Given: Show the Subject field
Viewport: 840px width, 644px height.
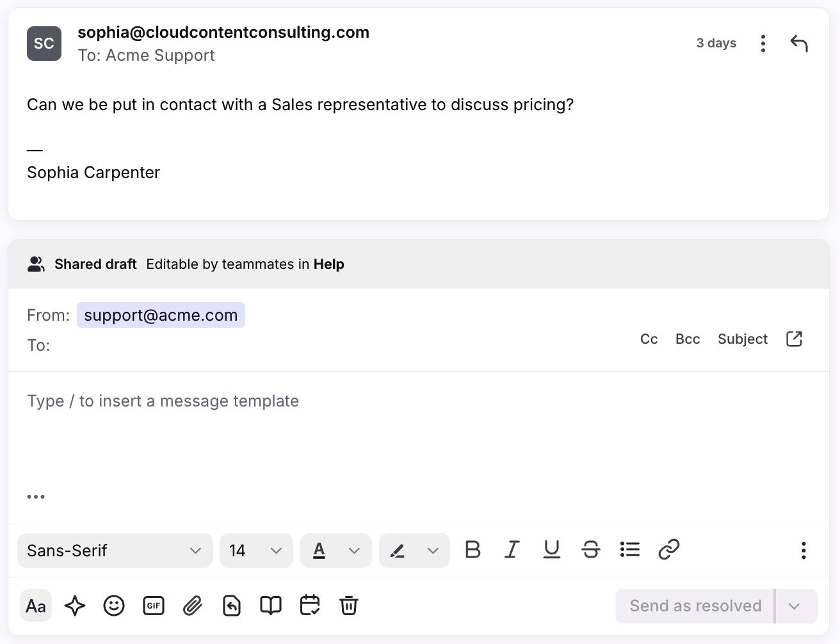Looking at the screenshot, I should [743, 339].
